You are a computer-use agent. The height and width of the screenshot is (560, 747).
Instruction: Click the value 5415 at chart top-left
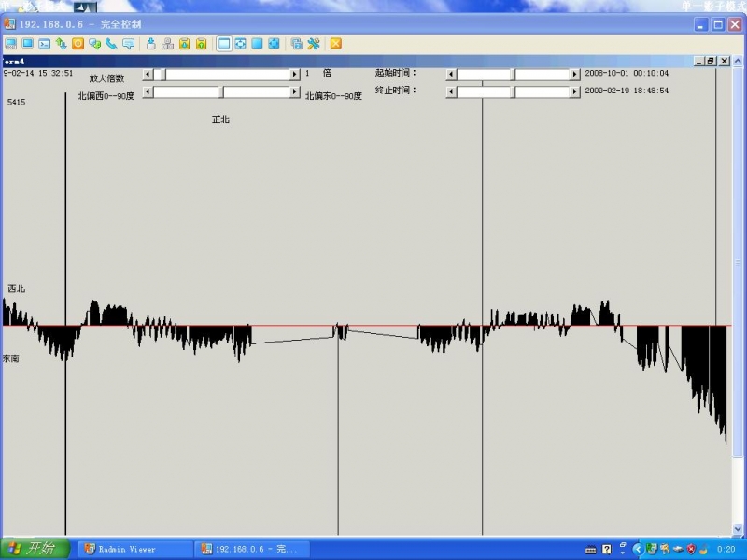click(x=17, y=103)
